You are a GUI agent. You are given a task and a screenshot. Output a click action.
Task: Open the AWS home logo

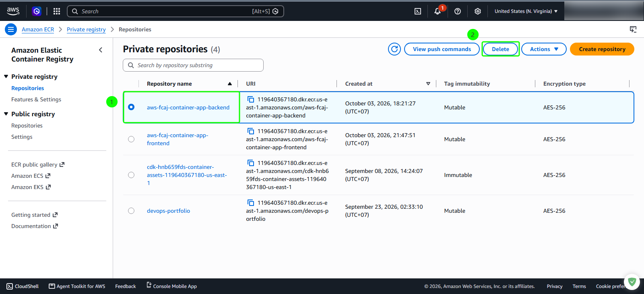pyautogui.click(x=13, y=11)
